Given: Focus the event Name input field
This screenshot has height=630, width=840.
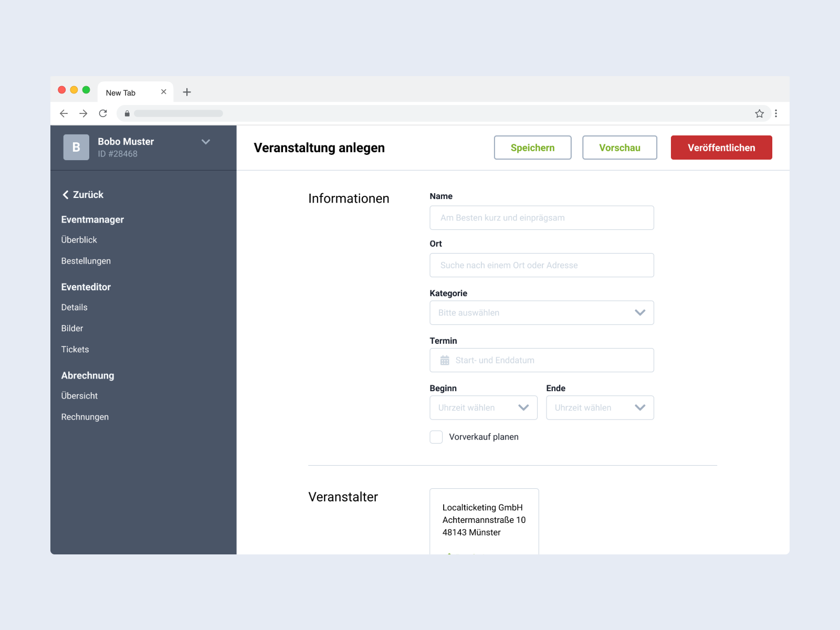Looking at the screenshot, I should click(x=541, y=218).
